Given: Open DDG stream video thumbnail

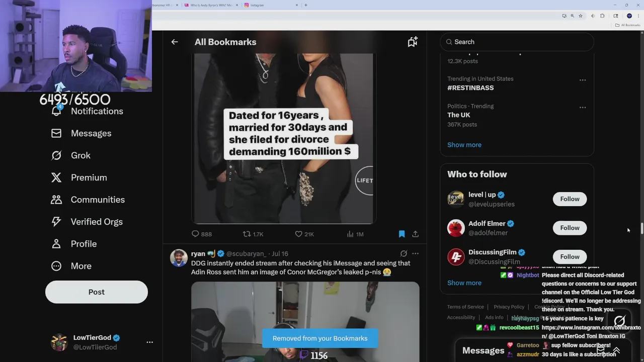Looking at the screenshot, I should click(305, 322).
